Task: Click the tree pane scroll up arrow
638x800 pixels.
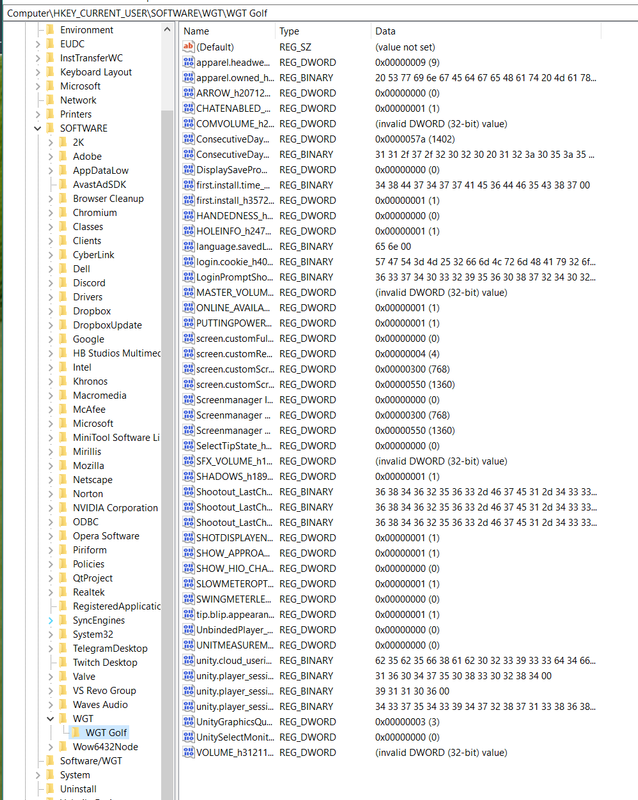Action: tap(167, 30)
